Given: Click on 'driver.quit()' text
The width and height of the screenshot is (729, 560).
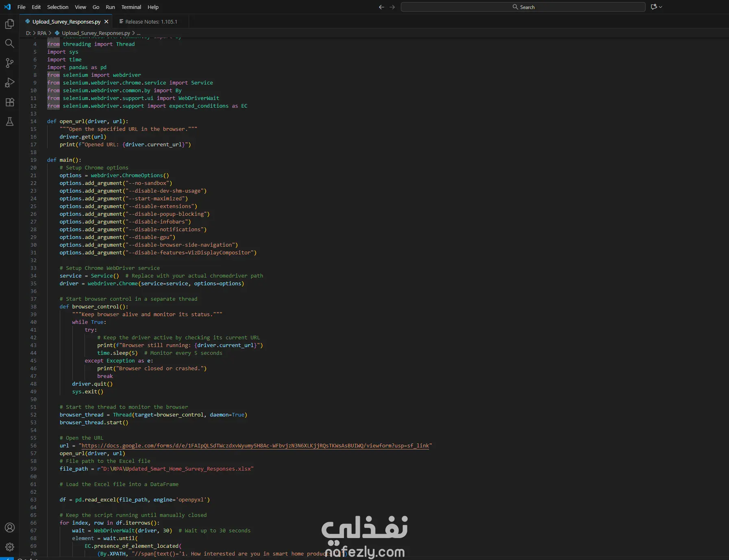Looking at the screenshot, I should (92, 384).
